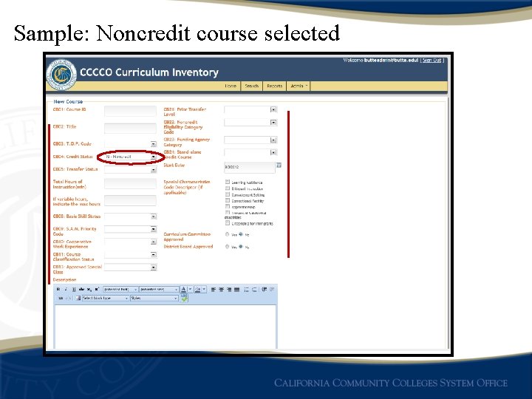The image size is (532, 399).
Task: Apply strikethrough formatting in editor toolbar
Action: pyautogui.click(x=81, y=289)
